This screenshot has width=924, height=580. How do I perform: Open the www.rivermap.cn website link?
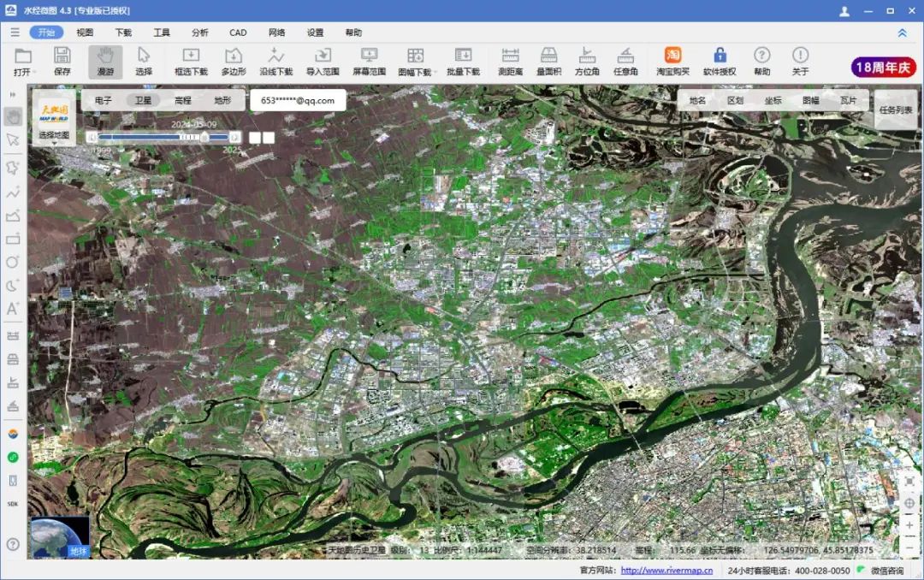point(666,571)
